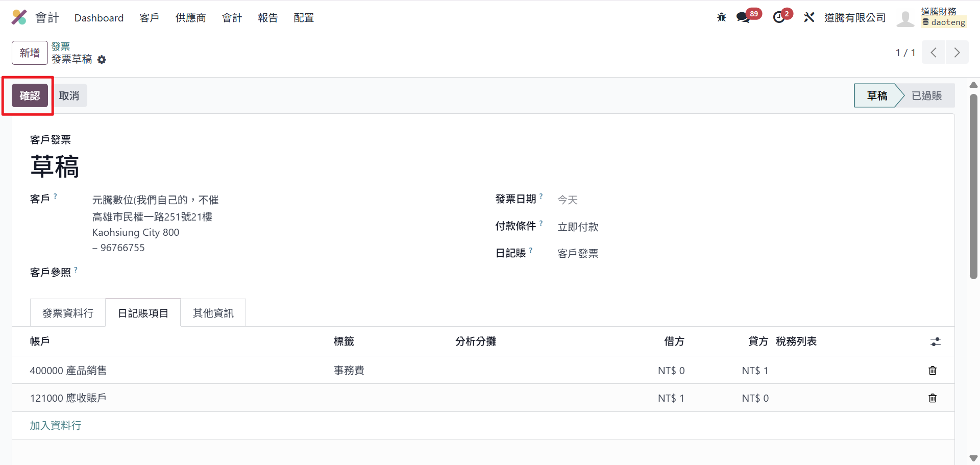Delete the 400000 產品銷售 journal line
Viewport: 980px width, 465px height.
pyautogui.click(x=933, y=371)
